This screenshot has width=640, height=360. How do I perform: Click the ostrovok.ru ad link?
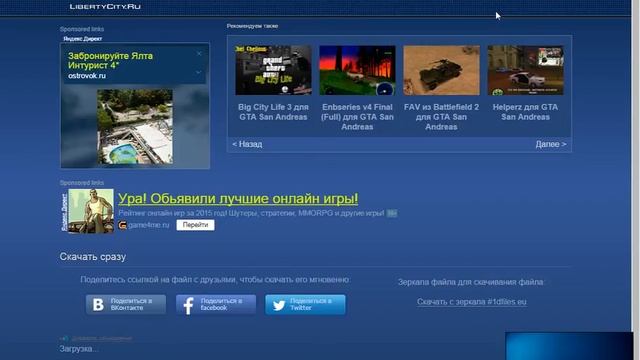pyautogui.click(x=87, y=76)
